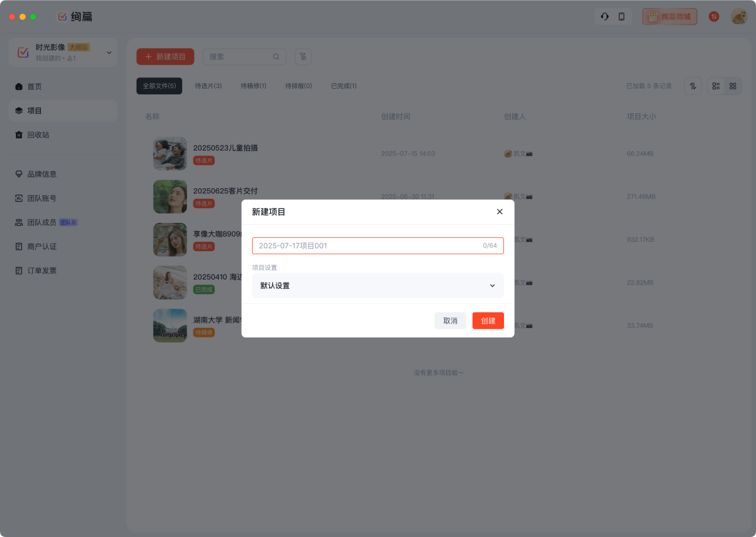Click the filter icon beside search box
Image resolution: width=756 pixels, height=537 pixels.
click(304, 57)
